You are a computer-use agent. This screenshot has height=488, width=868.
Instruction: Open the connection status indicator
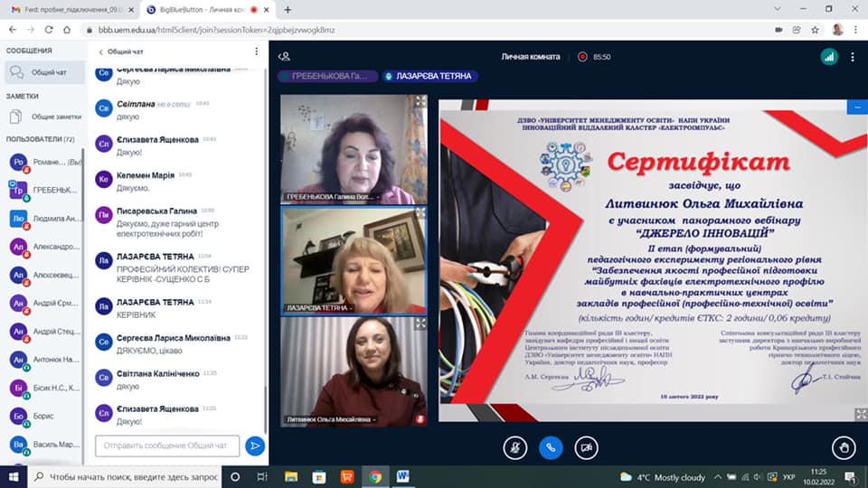[x=828, y=56]
